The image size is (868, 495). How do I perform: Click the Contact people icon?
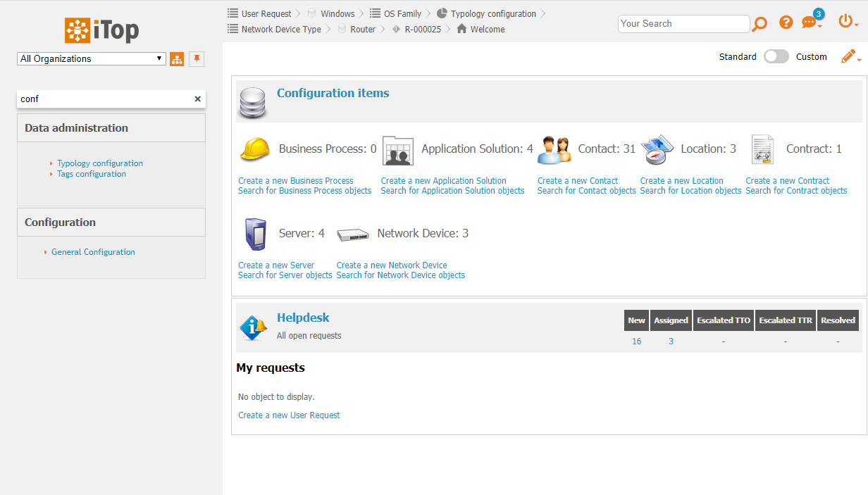554,149
